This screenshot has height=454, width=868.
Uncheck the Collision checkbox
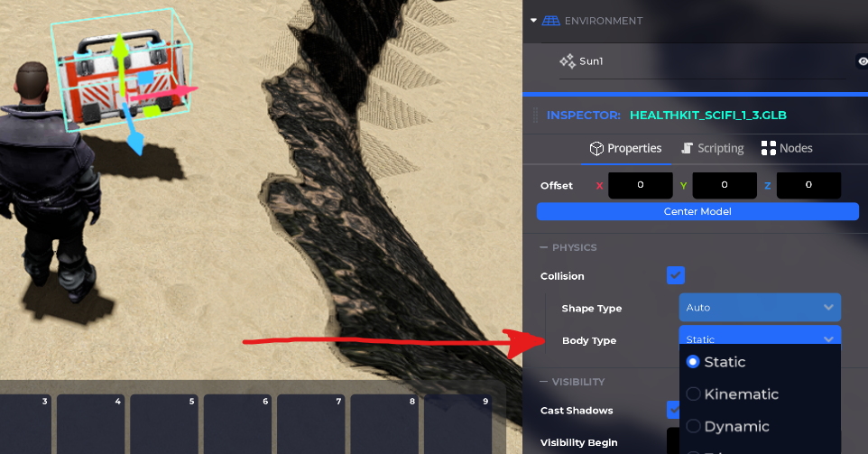click(x=675, y=275)
